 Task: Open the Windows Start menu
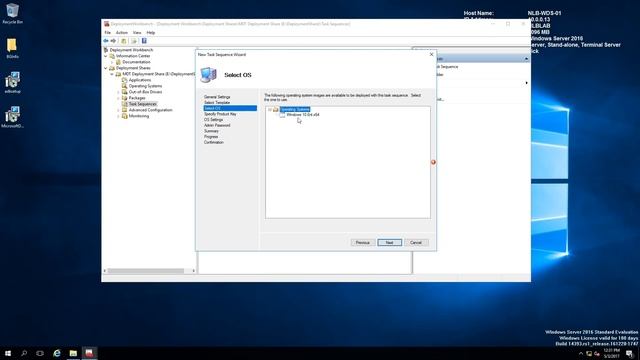8,353
